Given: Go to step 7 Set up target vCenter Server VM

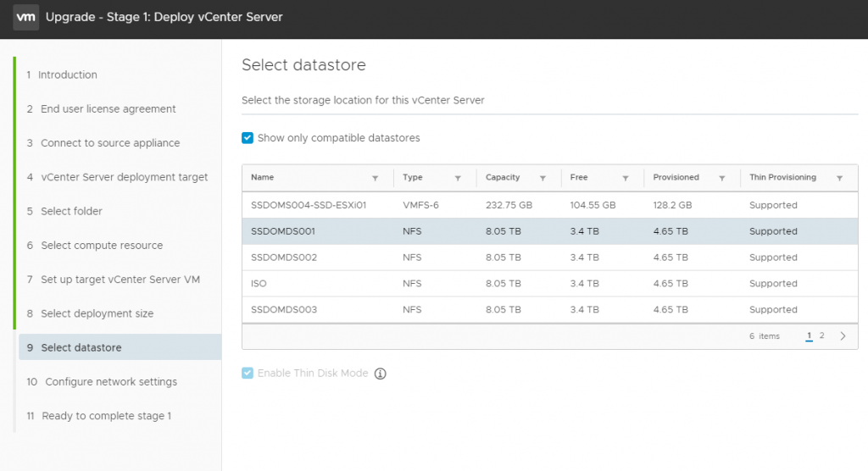Looking at the screenshot, I should pyautogui.click(x=114, y=280).
